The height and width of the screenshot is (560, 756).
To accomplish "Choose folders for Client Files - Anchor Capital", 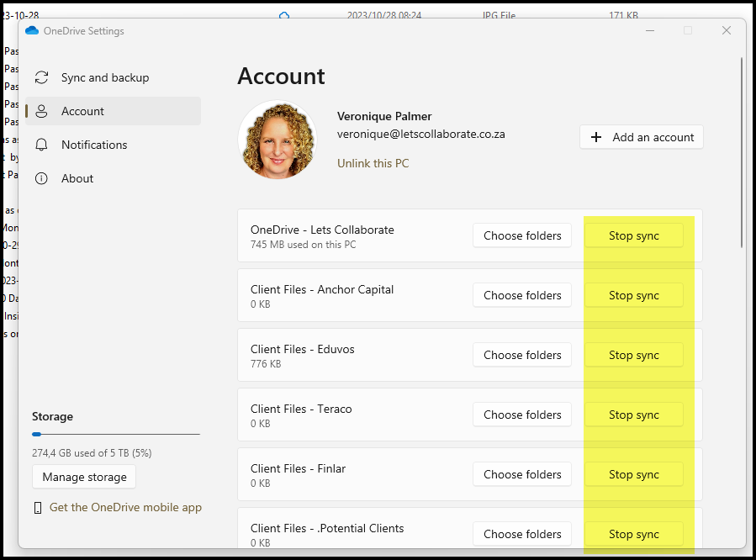I will pos(522,295).
